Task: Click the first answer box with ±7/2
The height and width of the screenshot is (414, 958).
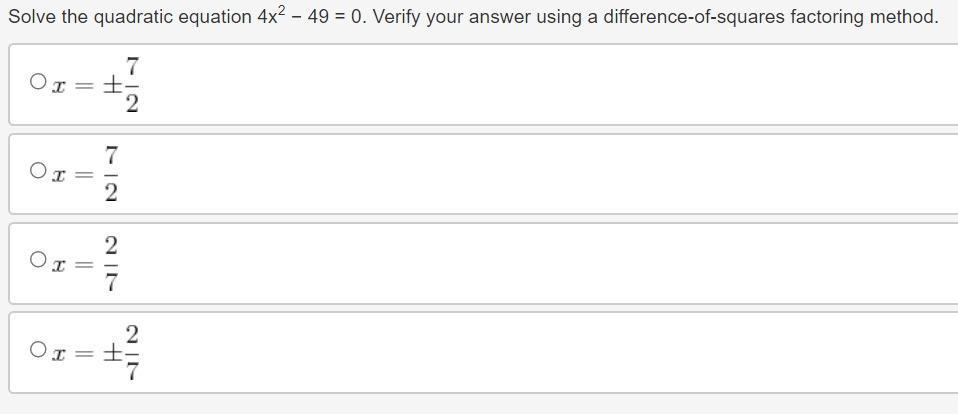Action: (483, 84)
